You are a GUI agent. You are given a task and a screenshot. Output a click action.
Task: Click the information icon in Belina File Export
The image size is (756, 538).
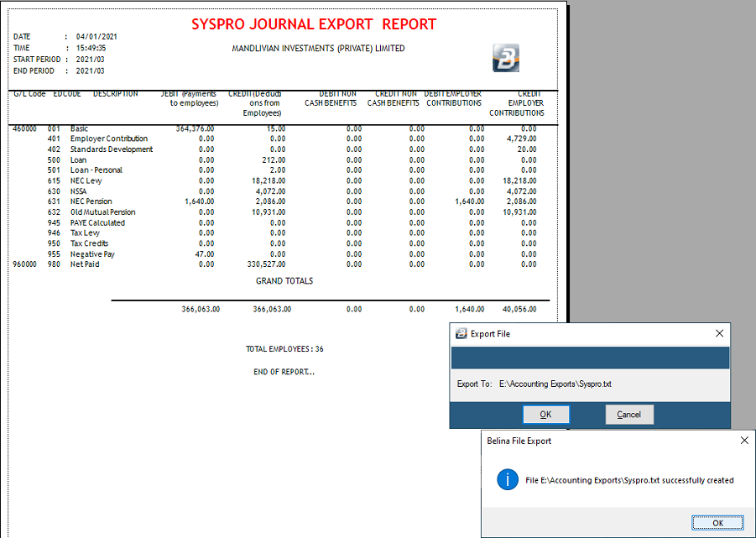point(508,480)
